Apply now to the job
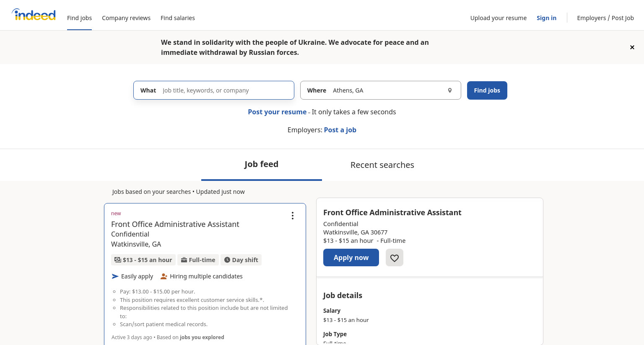The image size is (644, 345). pyautogui.click(x=351, y=257)
